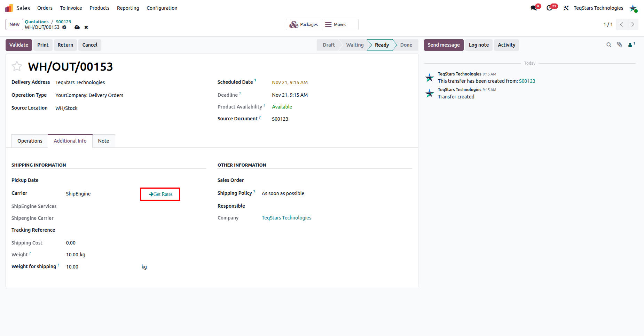The image size is (644, 336).
Task: Click the Print button
Action: point(43,45)
